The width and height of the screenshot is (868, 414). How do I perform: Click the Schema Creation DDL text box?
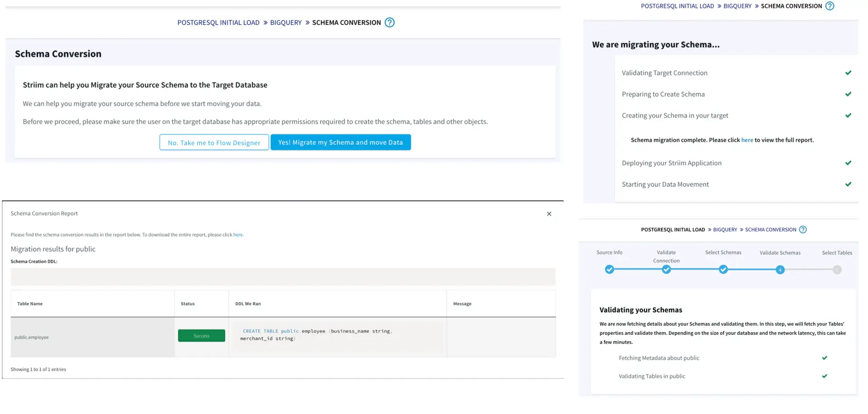[283, 277]
